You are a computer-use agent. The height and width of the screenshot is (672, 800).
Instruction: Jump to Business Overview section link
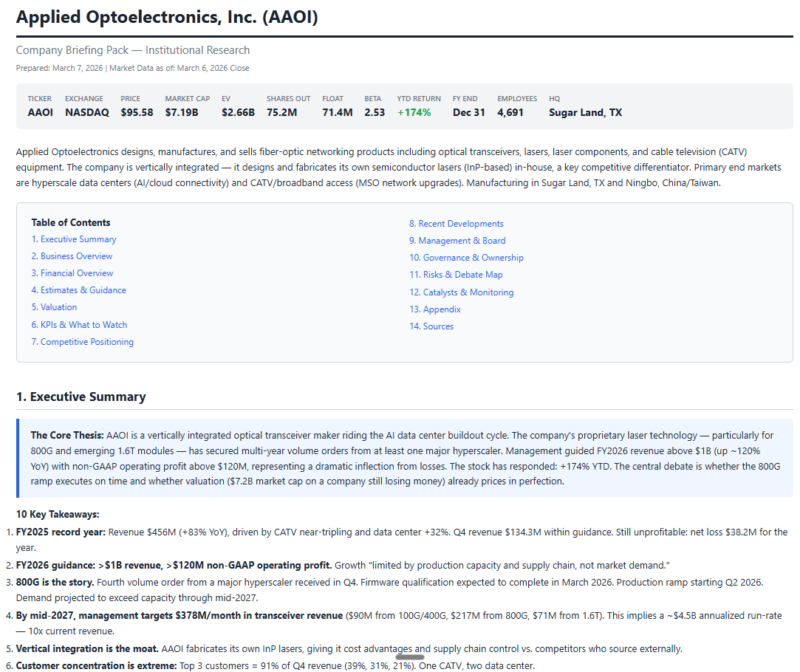pyautogui.click(x=72, y=256)
